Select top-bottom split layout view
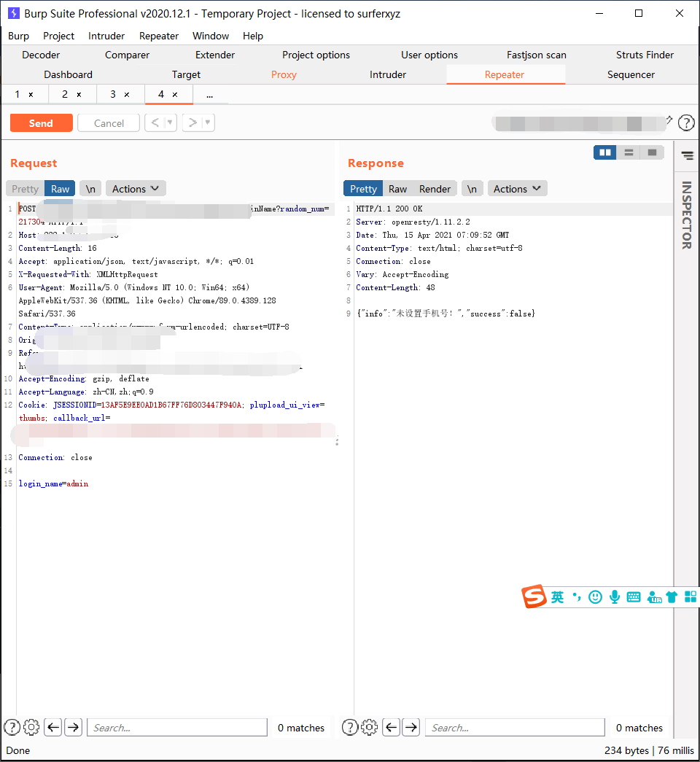Screen dimensions: 700x762 pos(629,152)
